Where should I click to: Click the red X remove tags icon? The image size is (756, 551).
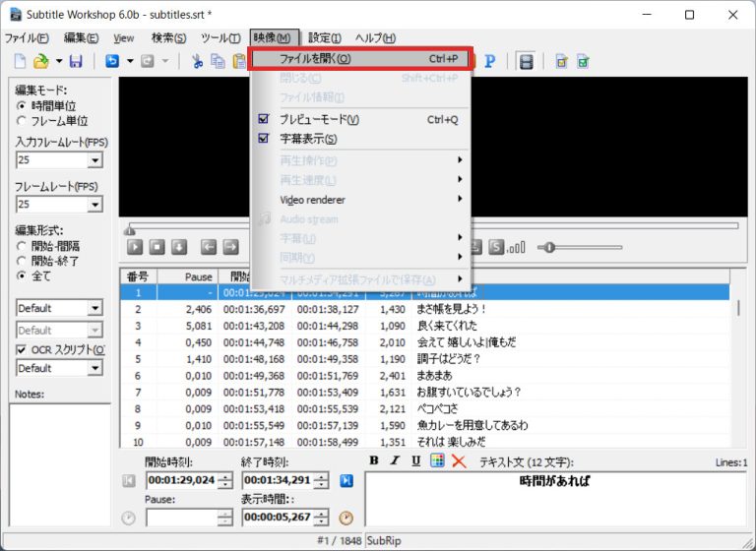point(459,461)
